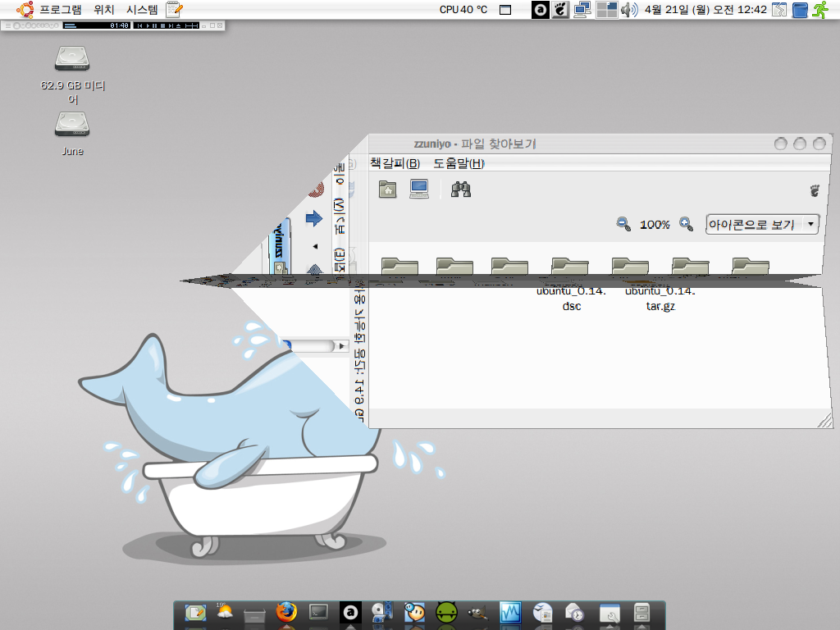The height and width of the screenshot is (630, 840).
Task: Open the volume speaker applet
Action: [629, 10]
